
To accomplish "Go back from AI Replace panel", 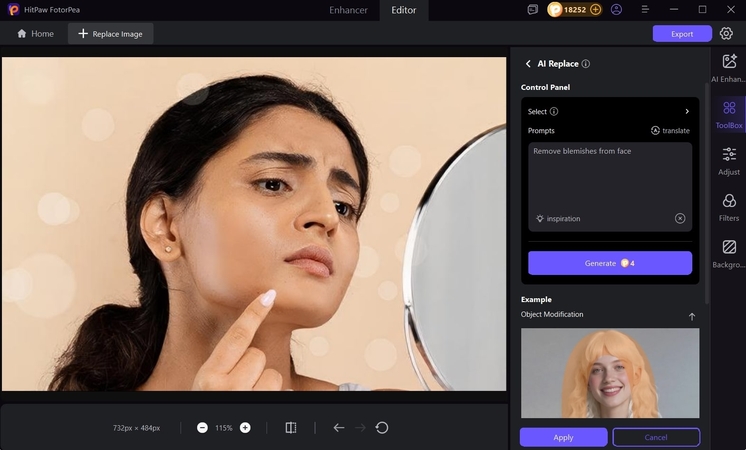I will click(528, 64).
